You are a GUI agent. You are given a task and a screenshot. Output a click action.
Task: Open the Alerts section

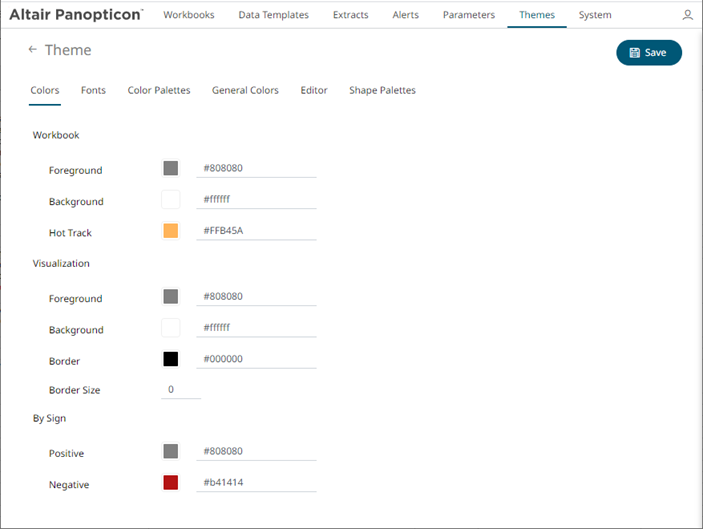(405, 15)
